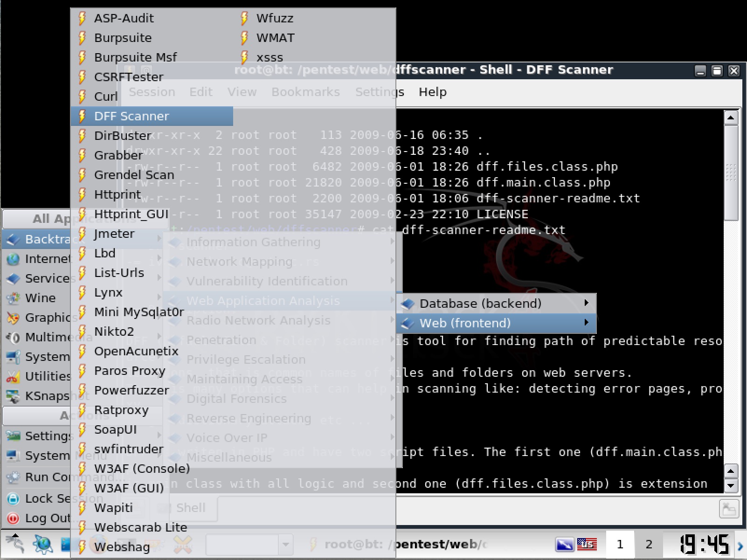
Task: Click the Httprint lightning icon
Action: coord(83,194)
